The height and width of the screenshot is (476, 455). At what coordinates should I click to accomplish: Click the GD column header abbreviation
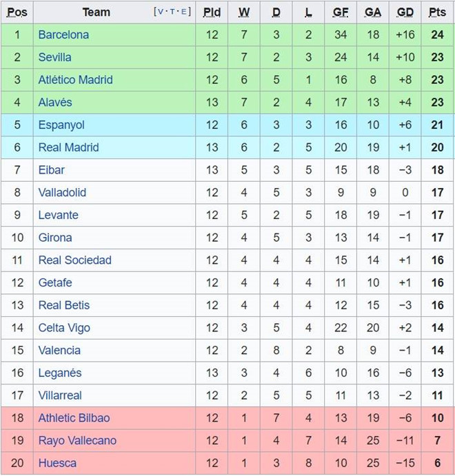pyautogui.click(x=405, y=12)
